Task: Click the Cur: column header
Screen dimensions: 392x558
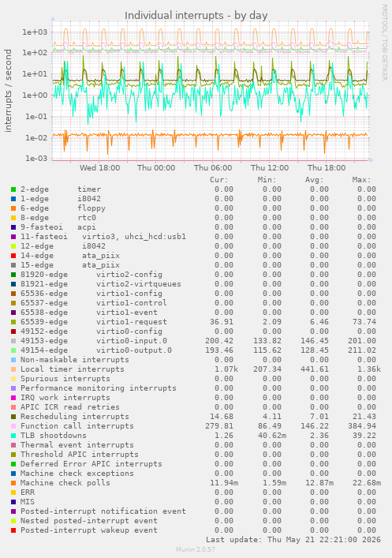Action: [x=219, y=180]
